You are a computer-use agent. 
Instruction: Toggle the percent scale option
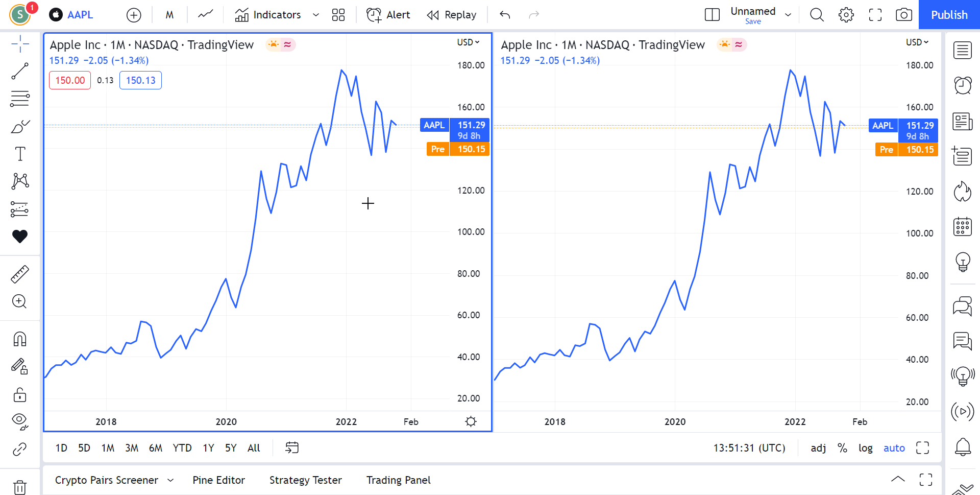pos(842,448)
